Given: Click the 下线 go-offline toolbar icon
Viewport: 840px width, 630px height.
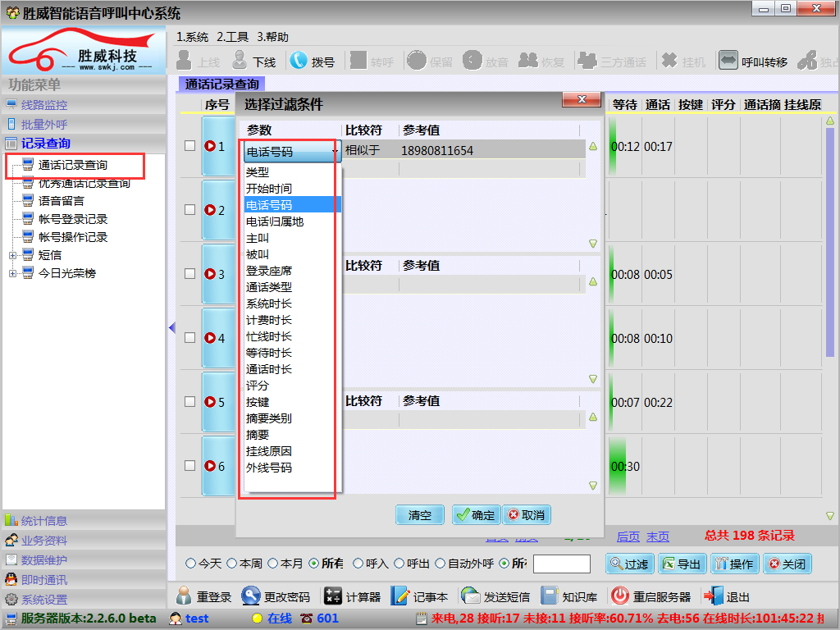Looking at the screenshot, I should coord(240,61).
